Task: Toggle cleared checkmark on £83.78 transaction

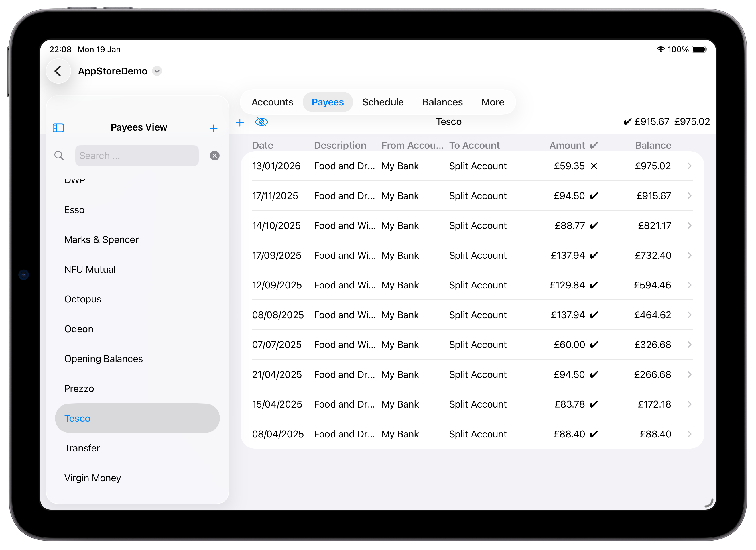Action: click(x=594, y=404)
